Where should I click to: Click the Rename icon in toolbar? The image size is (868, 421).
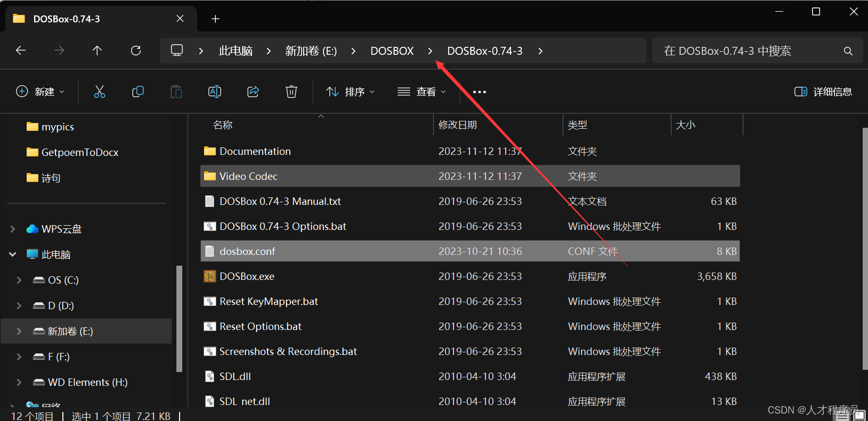coord(215,92)
